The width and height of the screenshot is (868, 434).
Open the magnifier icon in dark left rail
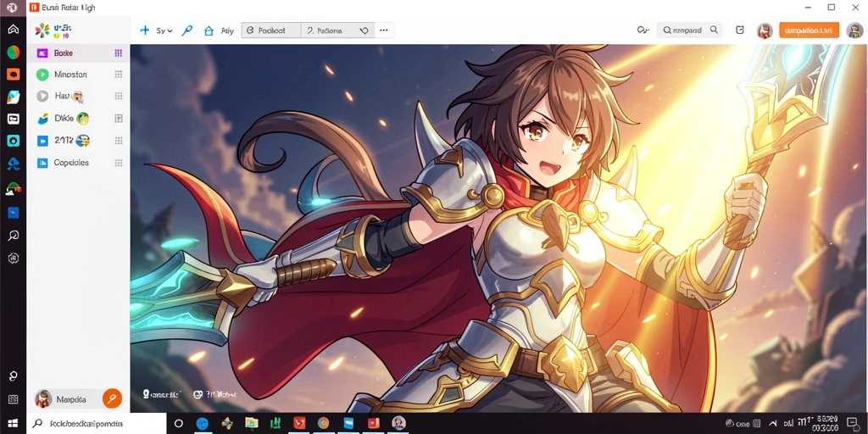tap(14, 236)
